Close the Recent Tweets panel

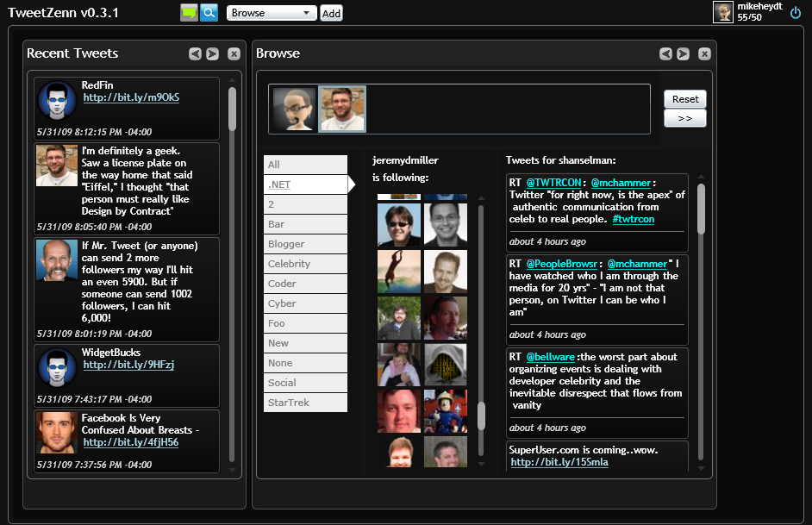click(234, 53)
